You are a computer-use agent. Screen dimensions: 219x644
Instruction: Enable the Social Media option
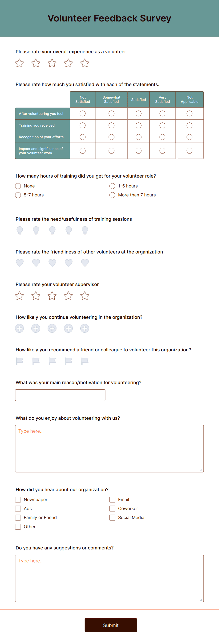pos(112,518)
